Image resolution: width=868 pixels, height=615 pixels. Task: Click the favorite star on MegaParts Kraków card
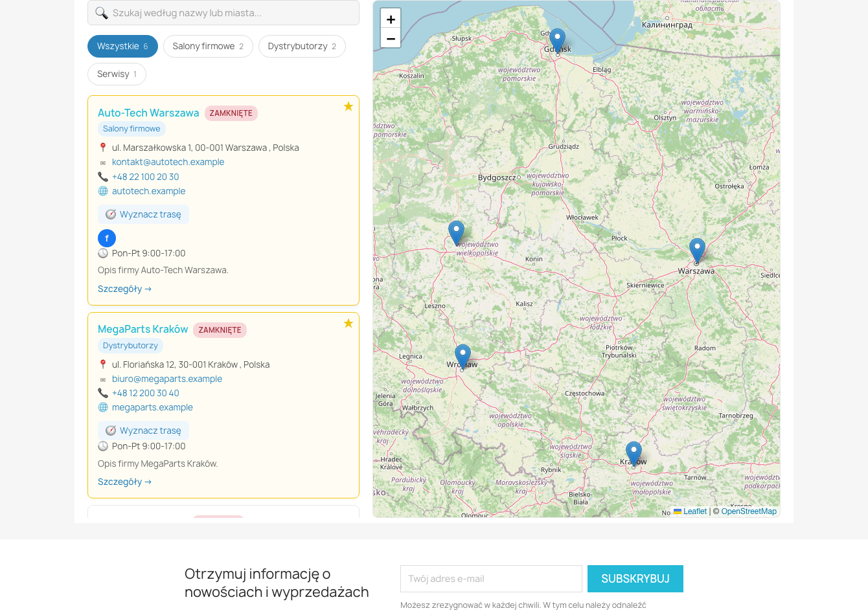click(348, 323)
